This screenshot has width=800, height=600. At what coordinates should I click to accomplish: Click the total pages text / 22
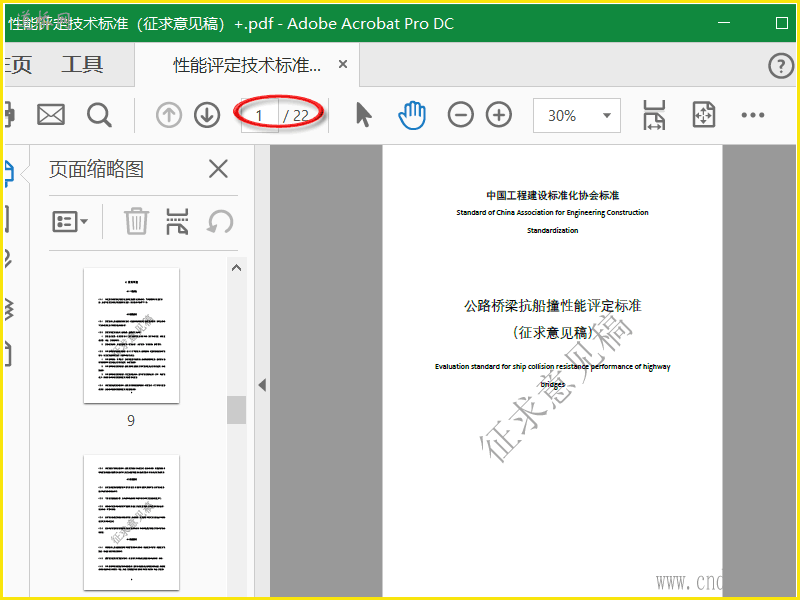pos(296,116)
